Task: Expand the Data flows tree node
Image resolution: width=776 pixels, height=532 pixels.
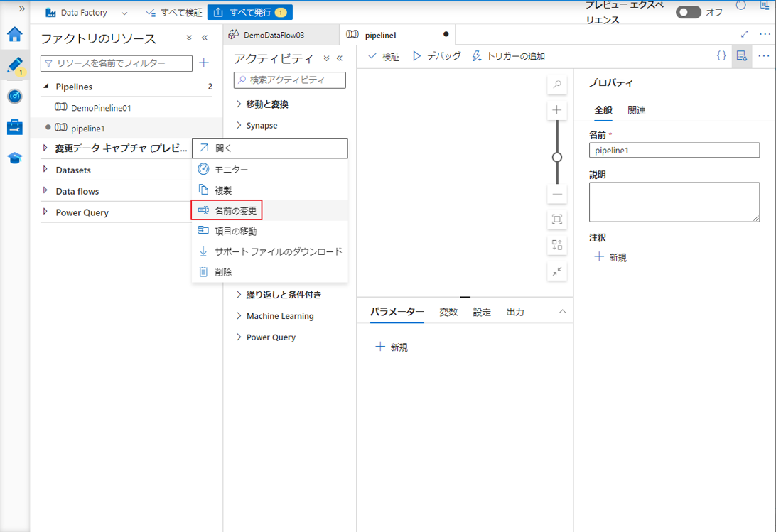Action: (45, 190)
